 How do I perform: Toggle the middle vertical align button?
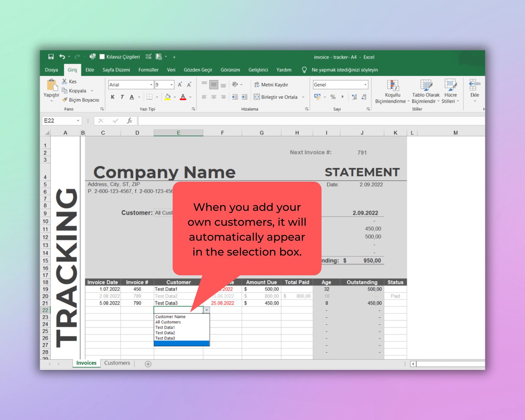pyautogui.click(x=214, y=85)
